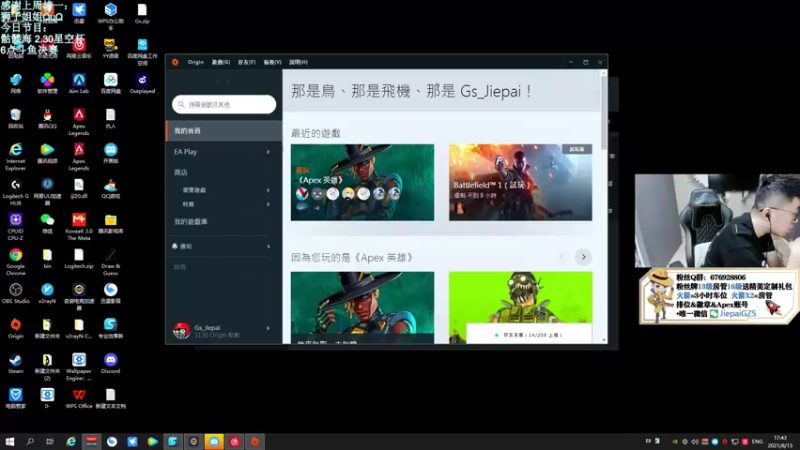Click the Origin icon on the taskbar
800x450 pixels.
point(255,441)
